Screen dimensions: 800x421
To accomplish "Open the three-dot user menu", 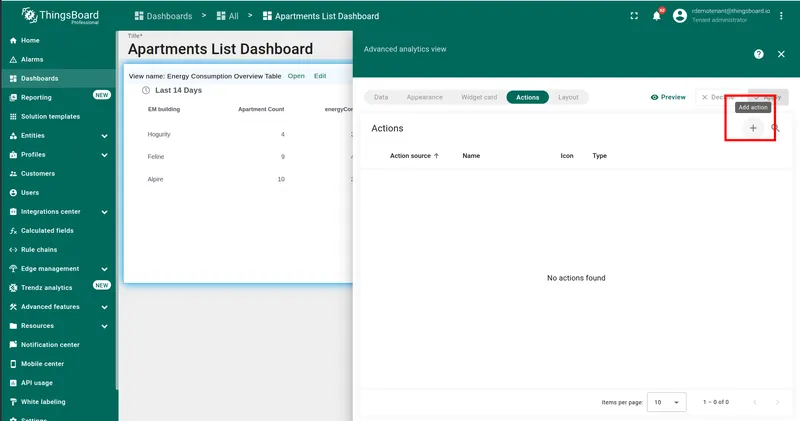I will 781,16.
